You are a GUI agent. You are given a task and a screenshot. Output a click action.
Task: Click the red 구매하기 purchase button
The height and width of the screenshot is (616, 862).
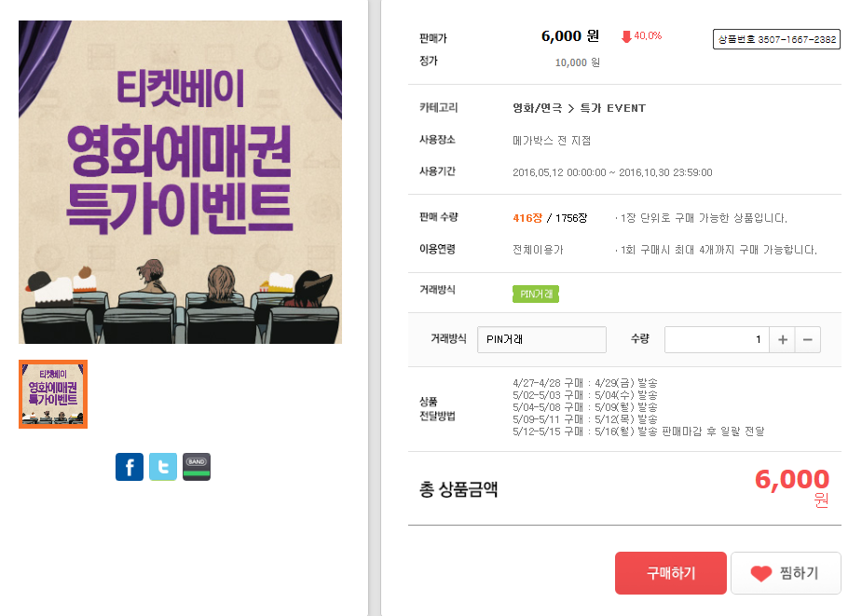click(670, 573)
